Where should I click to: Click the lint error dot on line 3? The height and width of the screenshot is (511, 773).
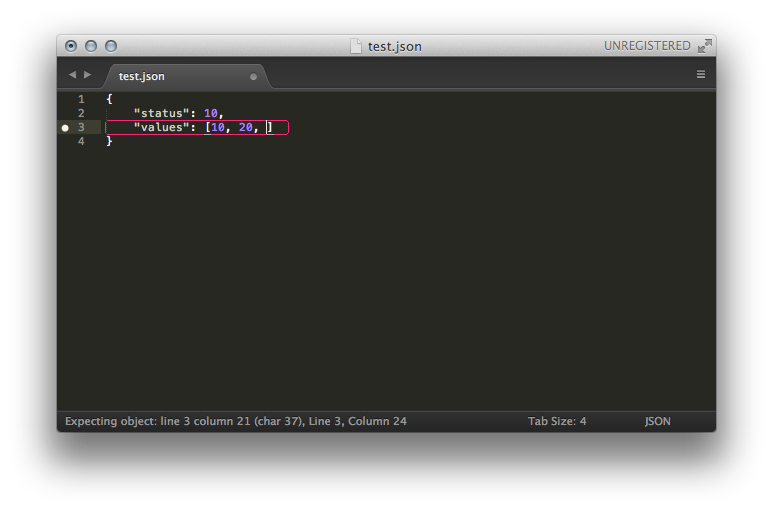(x=65, y=128)
